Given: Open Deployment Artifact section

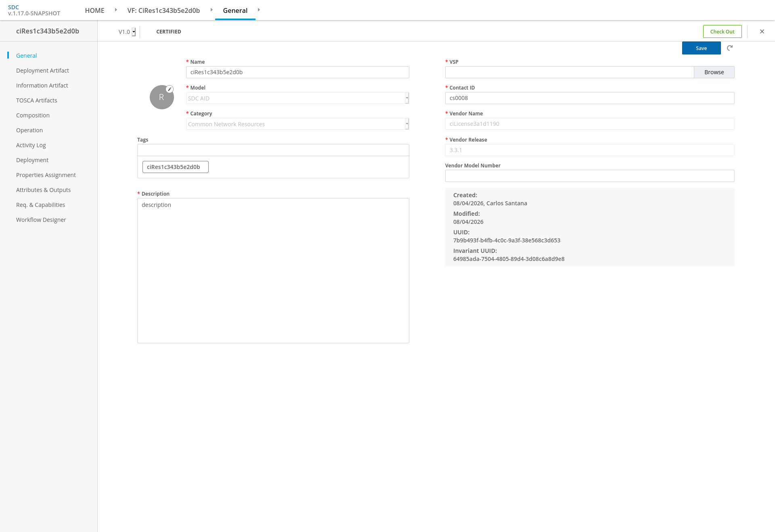Looking at the screenshot, I should point(42,71).
